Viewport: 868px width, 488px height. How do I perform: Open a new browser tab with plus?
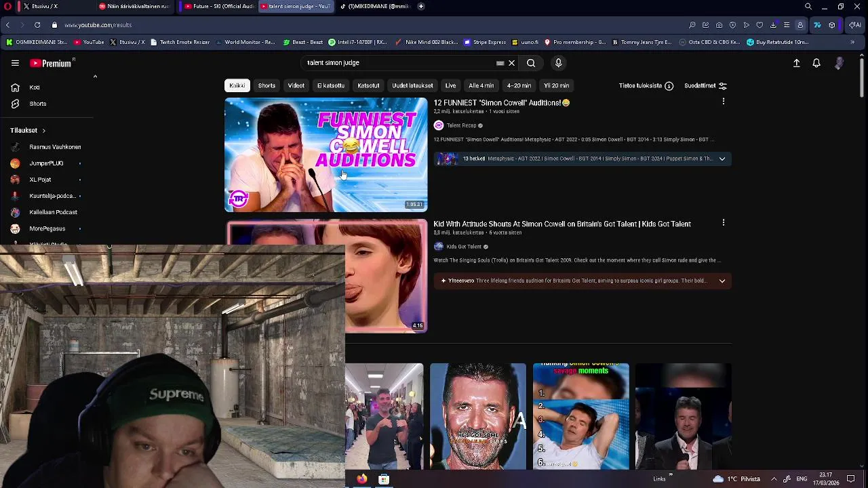tap(421, 6)
